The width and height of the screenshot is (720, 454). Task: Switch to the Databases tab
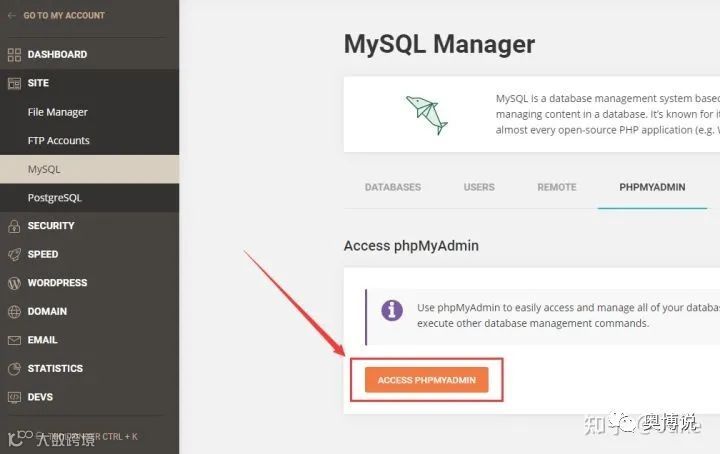(x=393, y=187)
